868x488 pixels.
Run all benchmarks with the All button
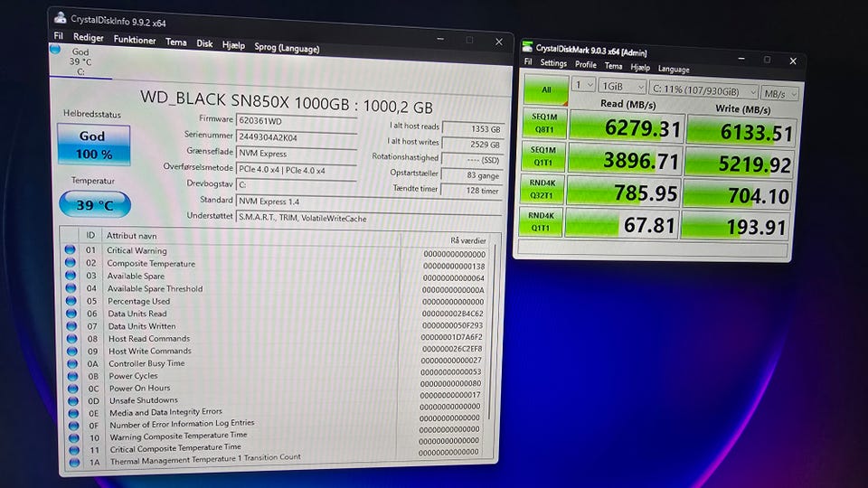click(x=546, y=89)
